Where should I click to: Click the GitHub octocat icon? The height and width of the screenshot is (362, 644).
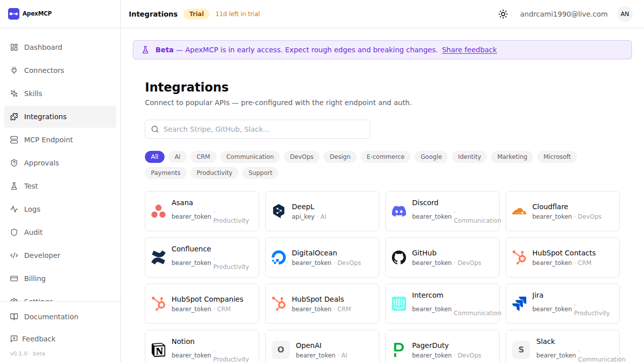pyautogui.click(x=399, y=257)
